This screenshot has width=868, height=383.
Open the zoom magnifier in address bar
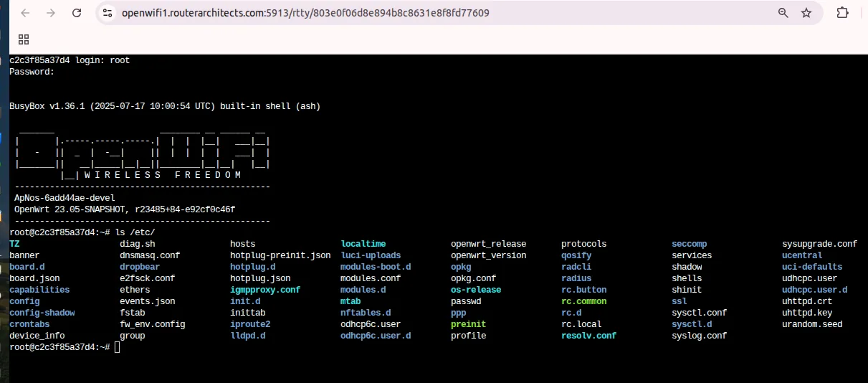coord(783,13)
